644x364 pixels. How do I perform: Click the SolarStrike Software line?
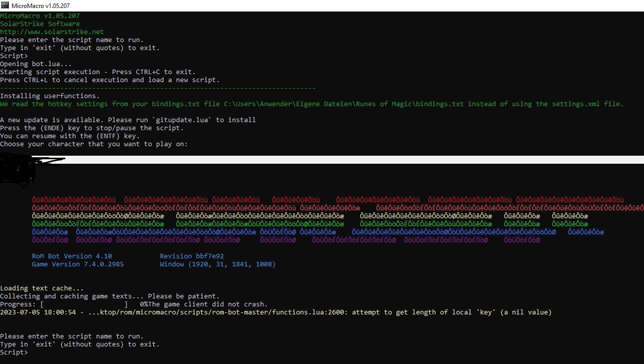40,24
